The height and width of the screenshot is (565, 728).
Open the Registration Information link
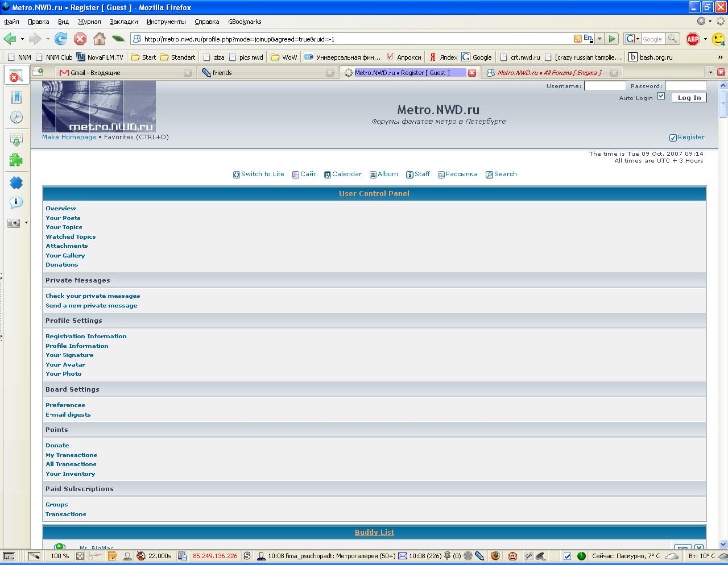coord(86,336)
